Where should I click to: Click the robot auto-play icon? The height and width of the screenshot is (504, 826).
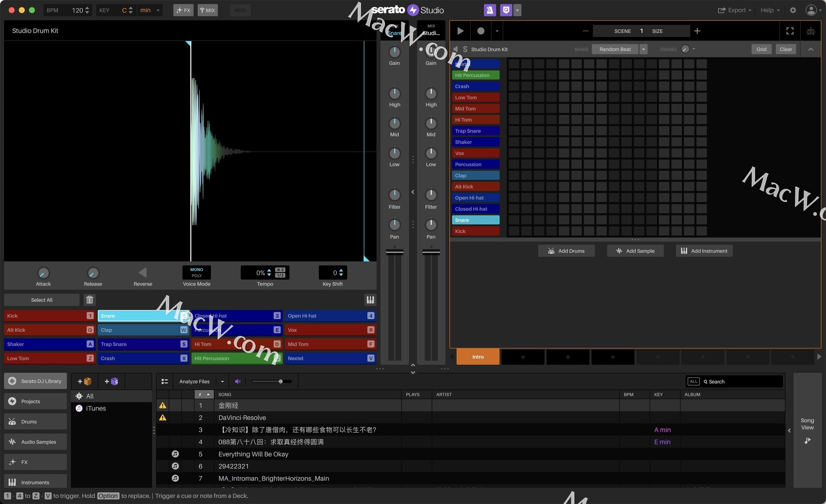click(811, 31)
